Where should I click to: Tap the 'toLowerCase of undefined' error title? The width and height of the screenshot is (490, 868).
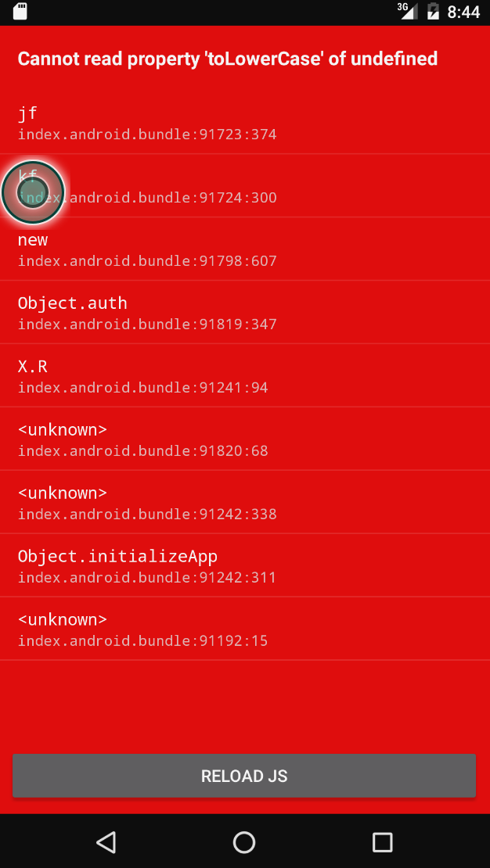coord(228,59)
